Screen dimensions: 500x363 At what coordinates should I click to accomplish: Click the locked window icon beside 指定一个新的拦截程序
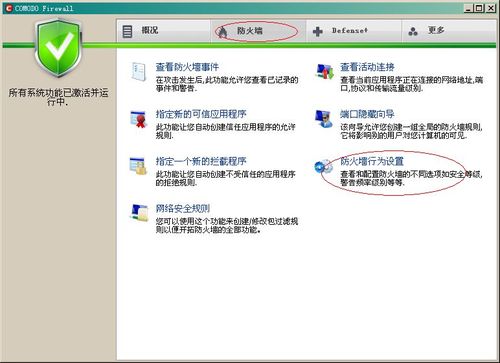coord(138,166)
